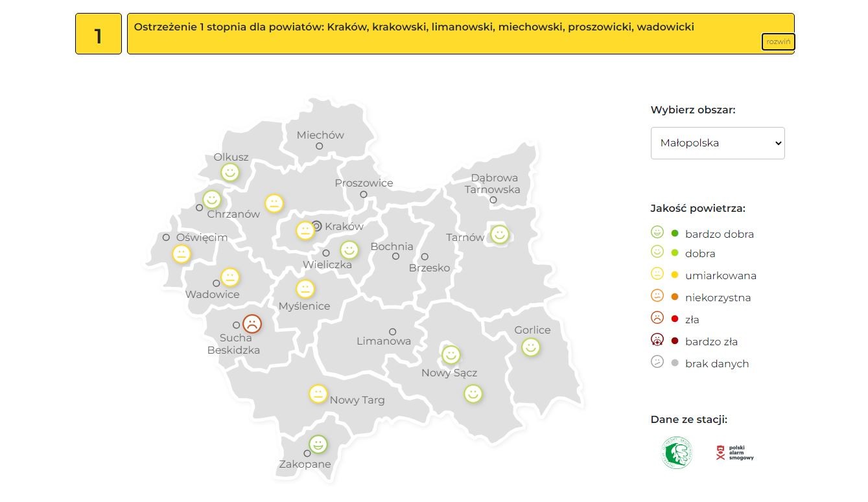
Task: Click the yellow face marker at Nowy Targ
Action: [x=318, y=394]
